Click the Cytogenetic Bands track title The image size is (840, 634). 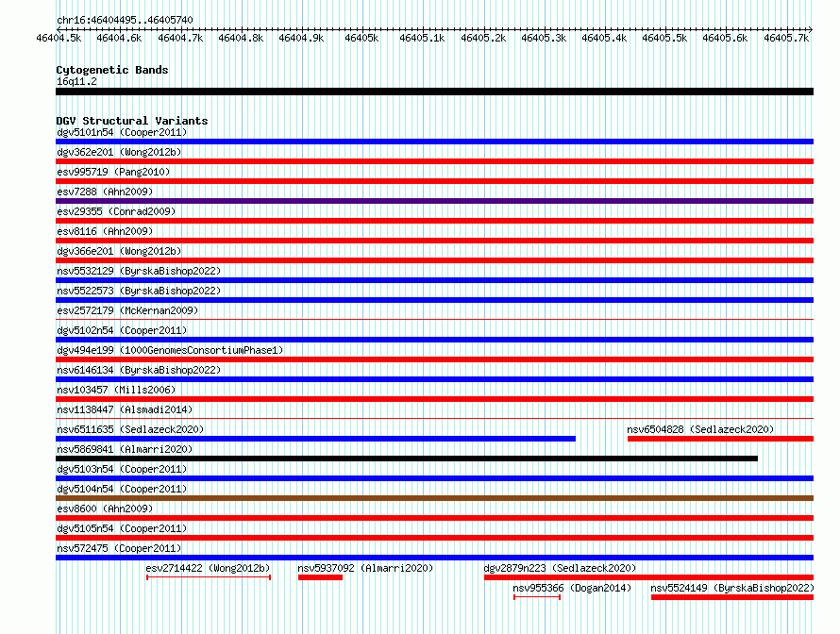point(112,70)
